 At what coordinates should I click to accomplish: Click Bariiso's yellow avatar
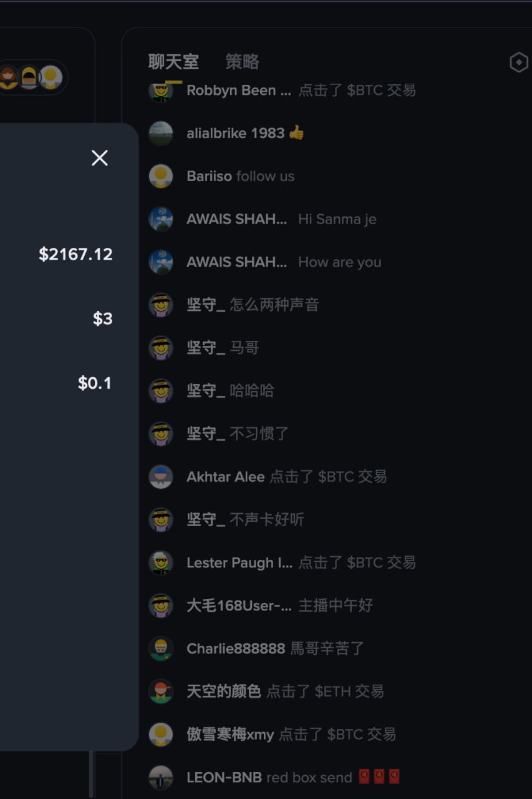pyautogui.click(x=161, y=176)
